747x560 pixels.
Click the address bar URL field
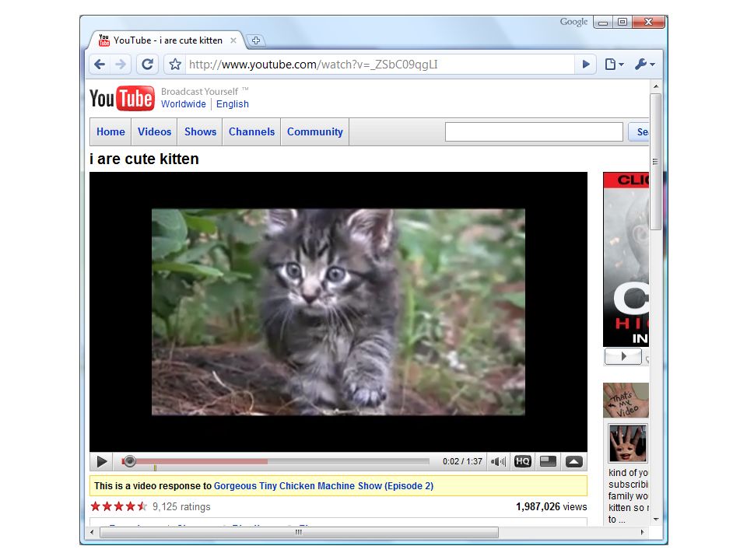[379, 65]
